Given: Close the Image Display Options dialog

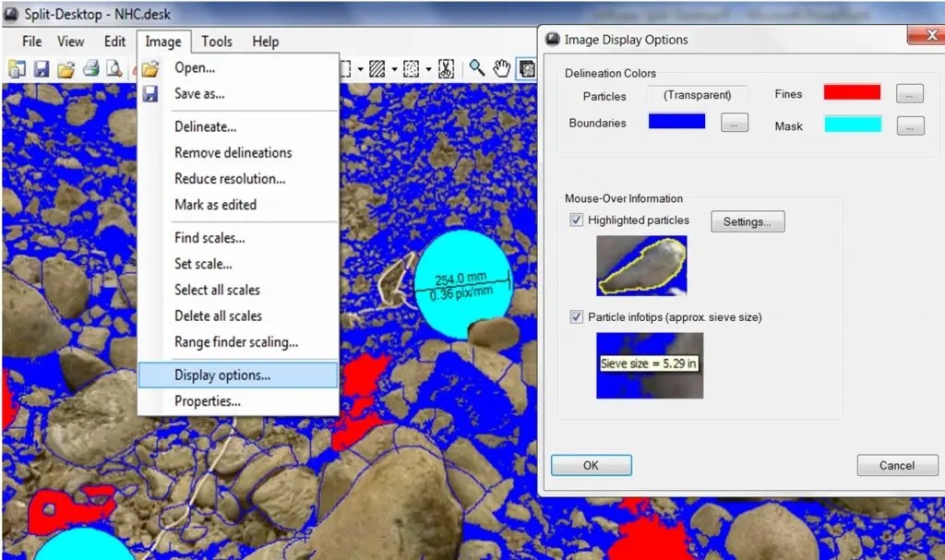Looking at the screenshot, I should click(x=928, y=35).
